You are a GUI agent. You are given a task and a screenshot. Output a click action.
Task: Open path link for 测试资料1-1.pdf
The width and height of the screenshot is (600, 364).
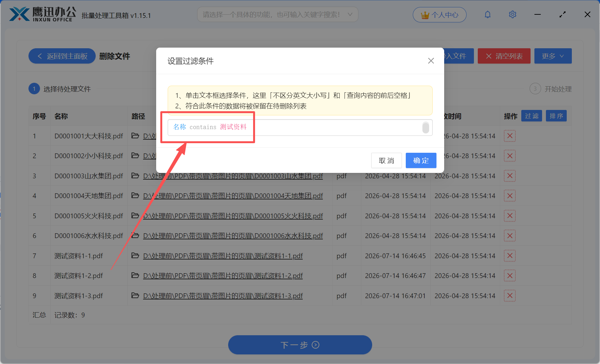click(x=223, y=256)
